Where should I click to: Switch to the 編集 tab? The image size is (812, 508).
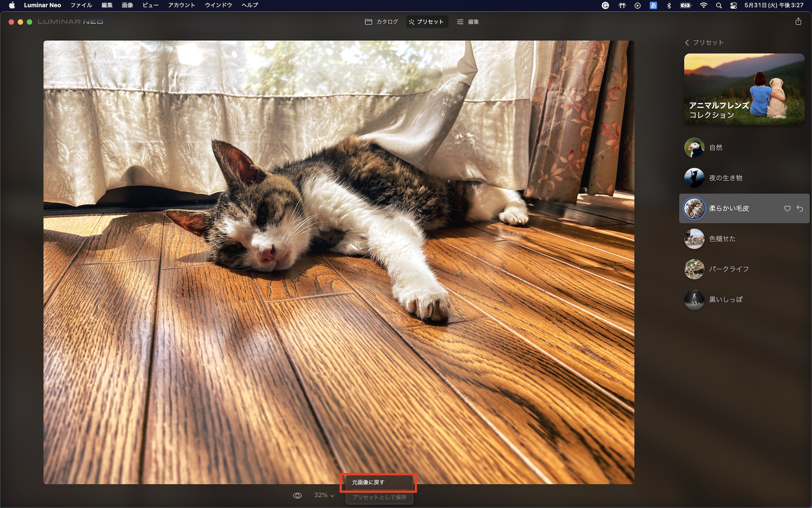point(468,22)
